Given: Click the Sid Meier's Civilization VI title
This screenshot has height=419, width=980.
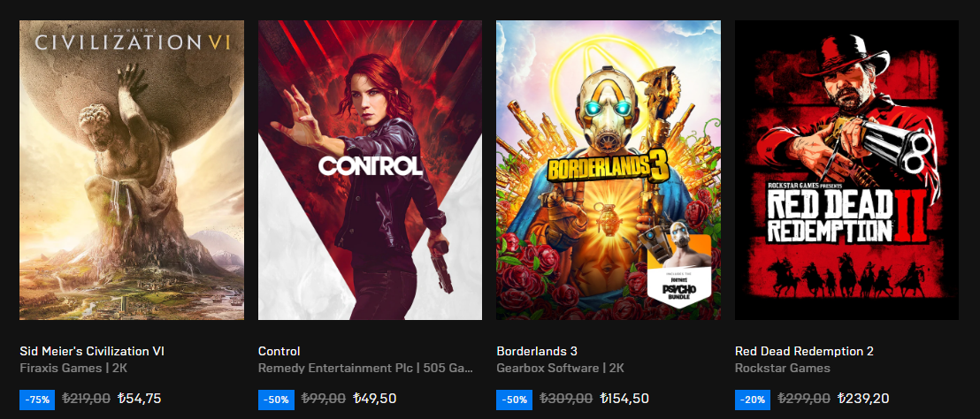Looking at the screenshot, I should coord(92,352).
